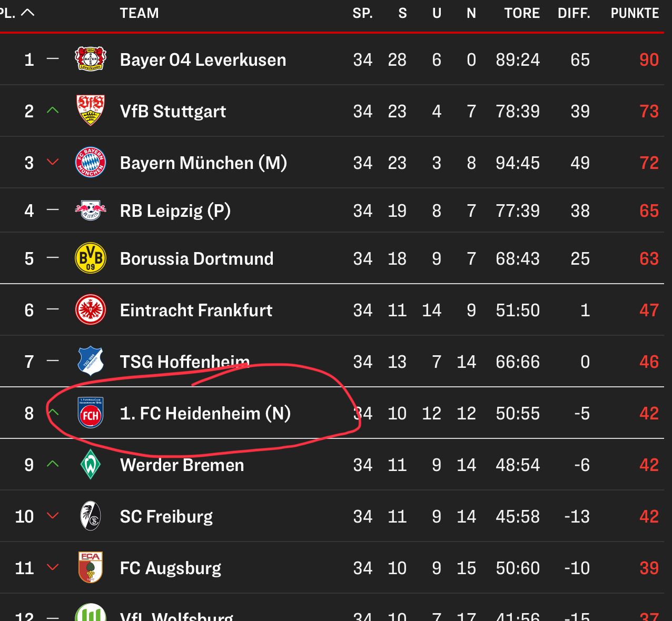The width and height of the screenshot is (672, 621).
Task: Click the FC Augsburg badge
Action: 91,567
